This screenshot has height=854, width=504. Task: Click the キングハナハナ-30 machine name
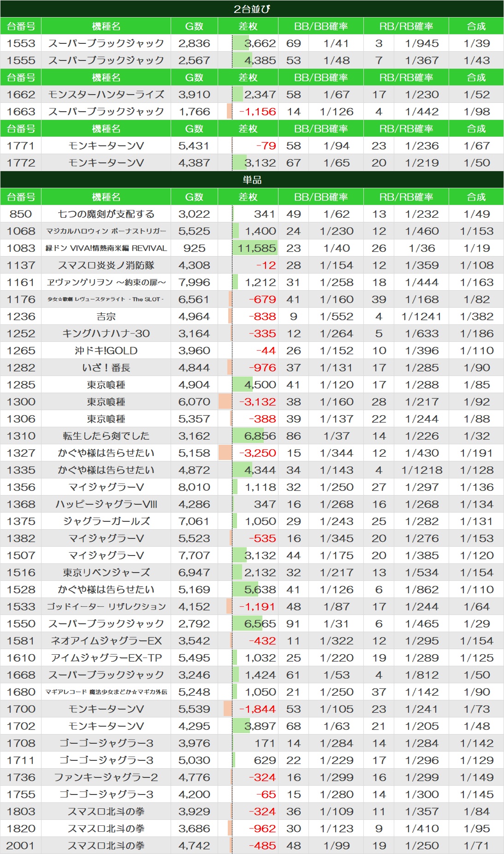[106, 334]
